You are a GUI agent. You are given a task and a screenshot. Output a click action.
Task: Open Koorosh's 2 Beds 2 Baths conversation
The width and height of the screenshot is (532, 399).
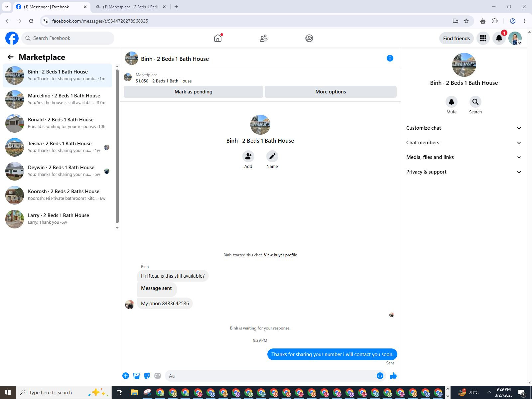58,195
